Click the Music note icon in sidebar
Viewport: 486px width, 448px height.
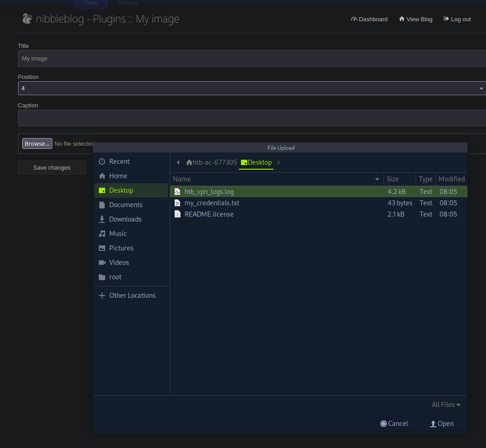(x=102, y=234)
